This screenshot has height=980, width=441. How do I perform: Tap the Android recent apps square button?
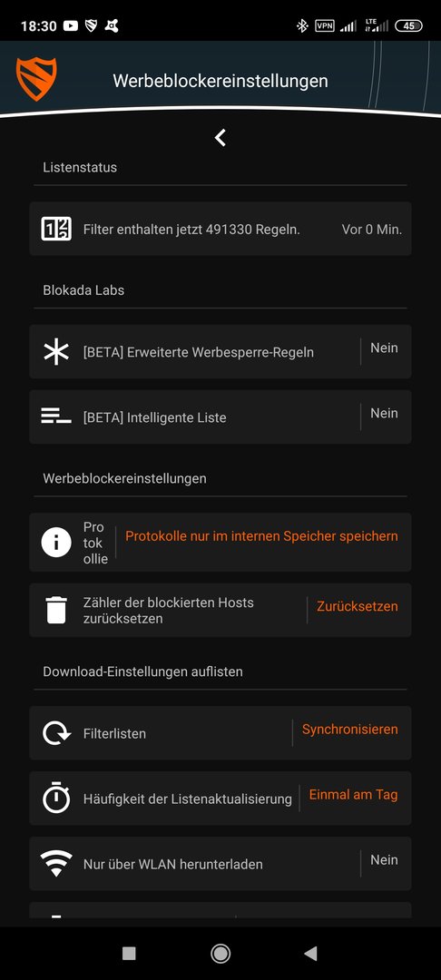point(129,953)
